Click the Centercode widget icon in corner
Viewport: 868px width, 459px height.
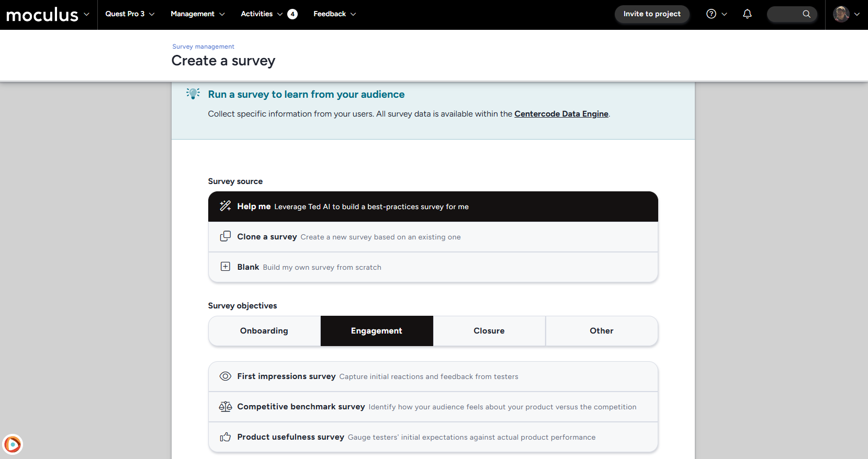coord(13,444)
